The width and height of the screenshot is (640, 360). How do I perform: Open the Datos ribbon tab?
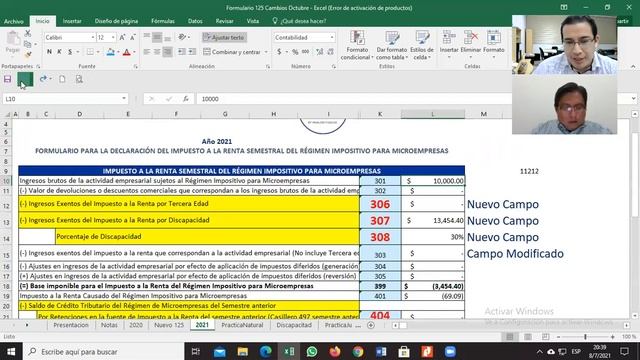click(x=195, y=21)
